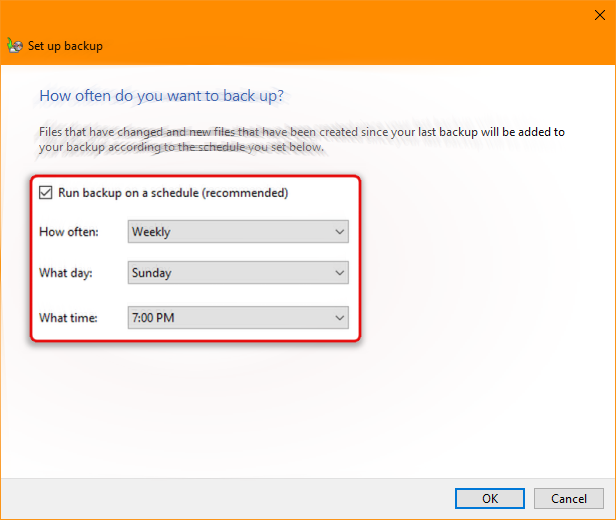
Task: Click the heading 'How often do you want to back up?'
Action: pyautogui.click(x=161, y=96)
